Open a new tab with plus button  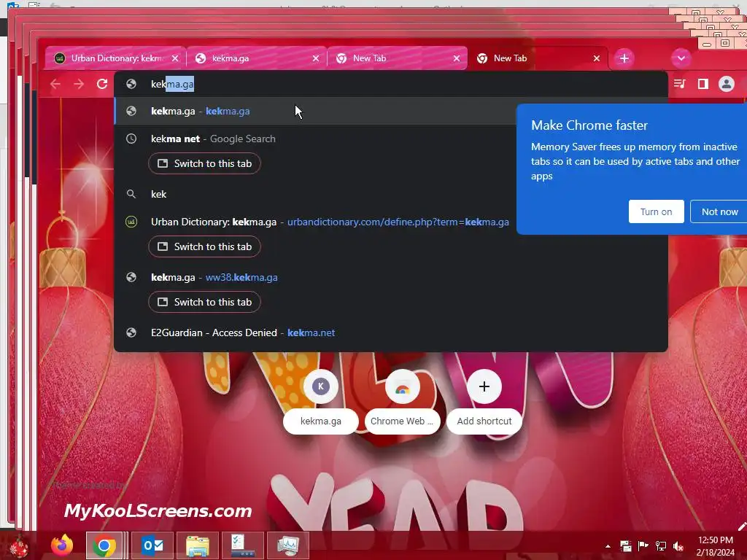[624, 58]
